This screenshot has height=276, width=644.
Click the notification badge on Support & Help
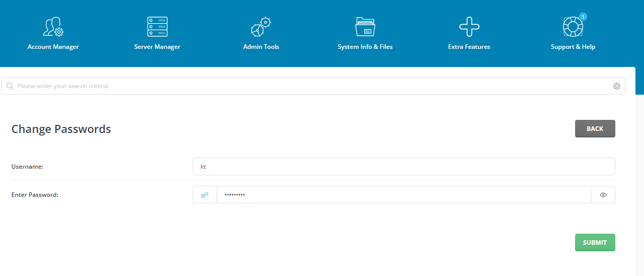pos(583,17)
